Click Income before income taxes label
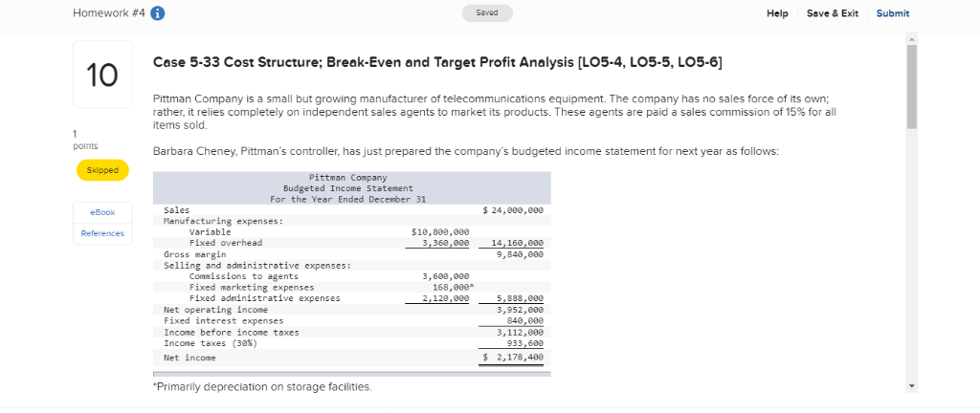Viewport: 980px width, 413px height. click(232, 333)
